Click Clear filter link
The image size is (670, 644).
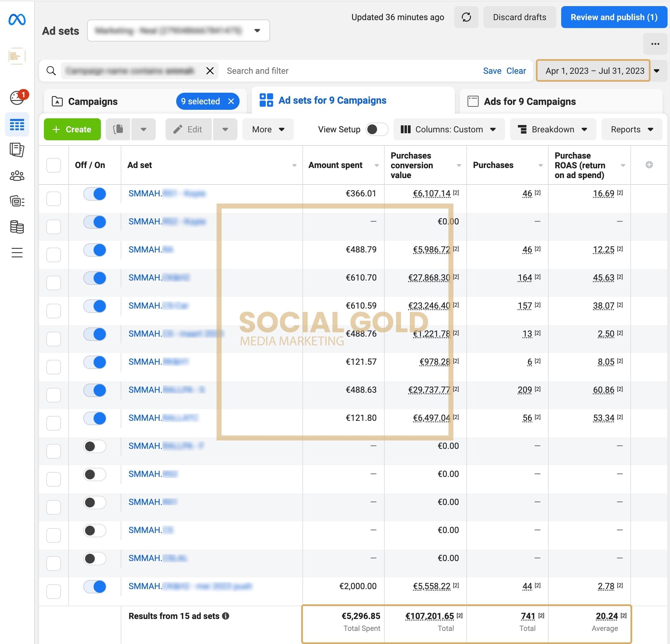(x=516, y=71)
